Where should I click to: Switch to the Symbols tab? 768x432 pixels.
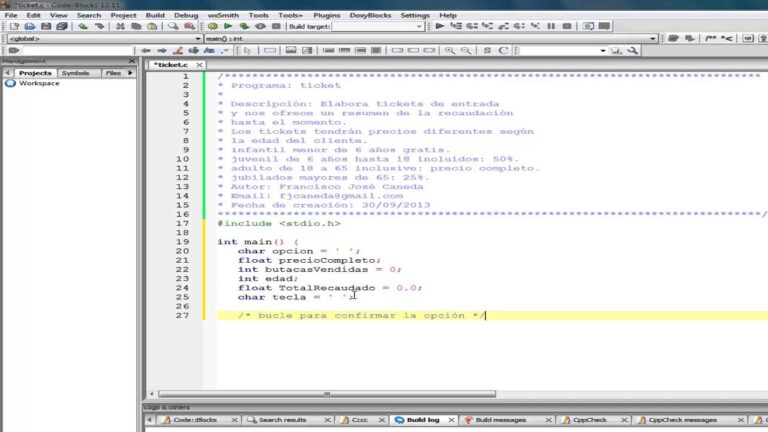tap(75, 73)
